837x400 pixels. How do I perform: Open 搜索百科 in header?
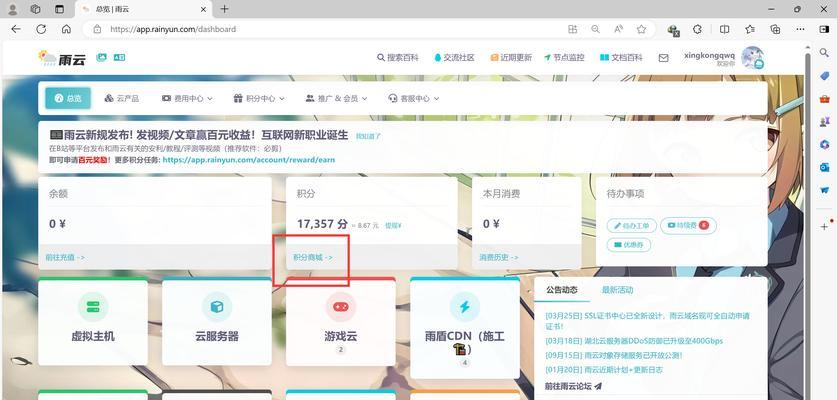coord(398,58)
